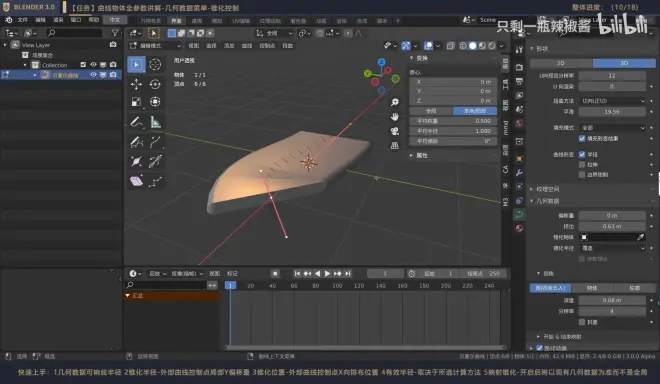This screenshot has width=660, height=384.
Task: Click eyedropper next to taper object field
Action: (x=640, y=237)
